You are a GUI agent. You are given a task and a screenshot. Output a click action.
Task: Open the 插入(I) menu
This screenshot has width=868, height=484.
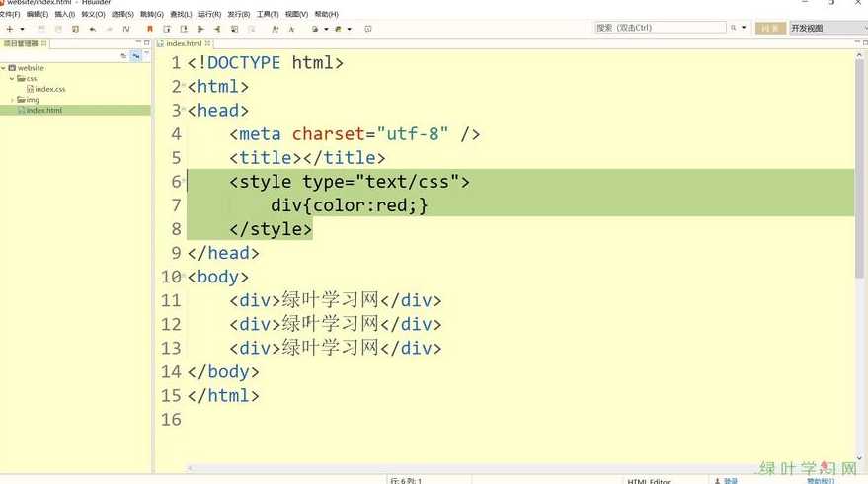[x=65, y=14]
